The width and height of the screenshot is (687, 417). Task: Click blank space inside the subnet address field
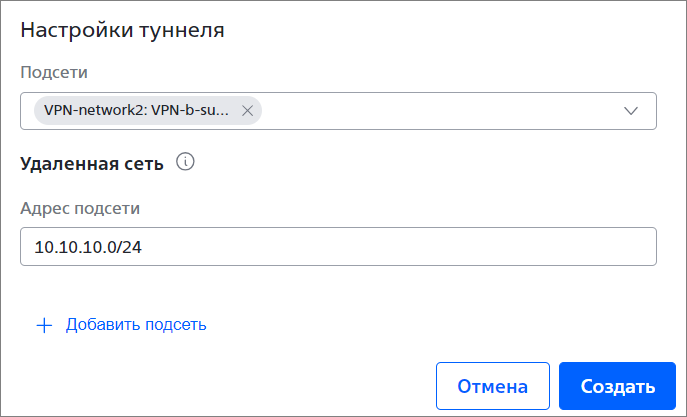[x=394, y=247]
